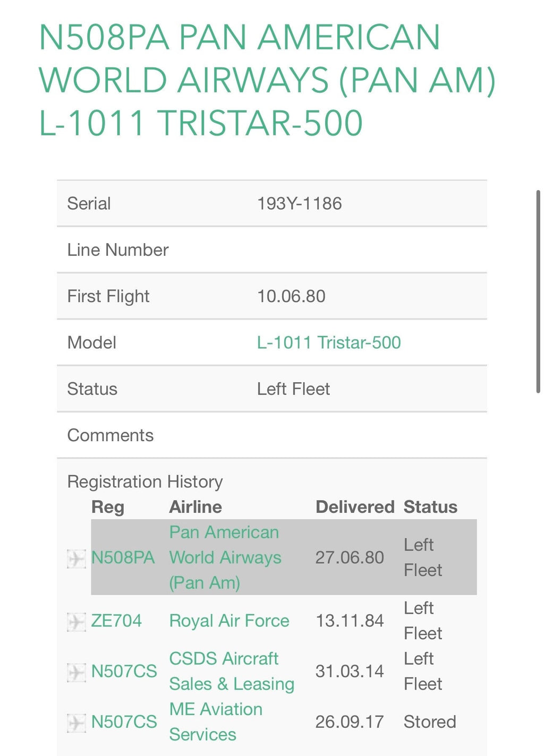Click the Stored status text
Viewport: 544px width, 756px height.
click(x=429, y=721)
